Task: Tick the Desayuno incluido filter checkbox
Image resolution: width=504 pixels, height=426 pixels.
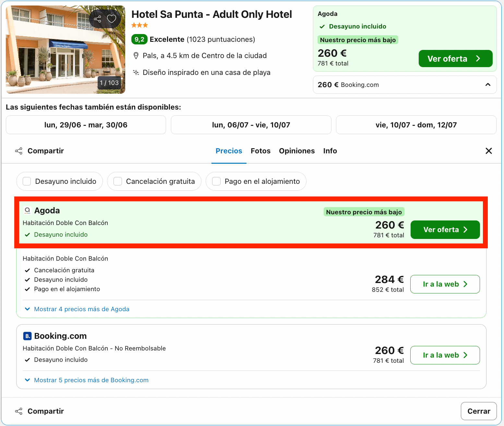Action: click(x=27, y=181)
